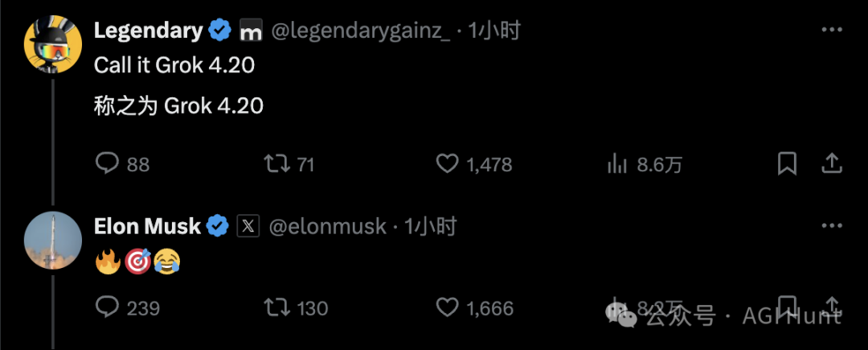The width and height of the screenshot is (868, 350).
Task: Repost Legendary's post with 71 reposts
Action: pyautogui.click(x=276, y=164)
